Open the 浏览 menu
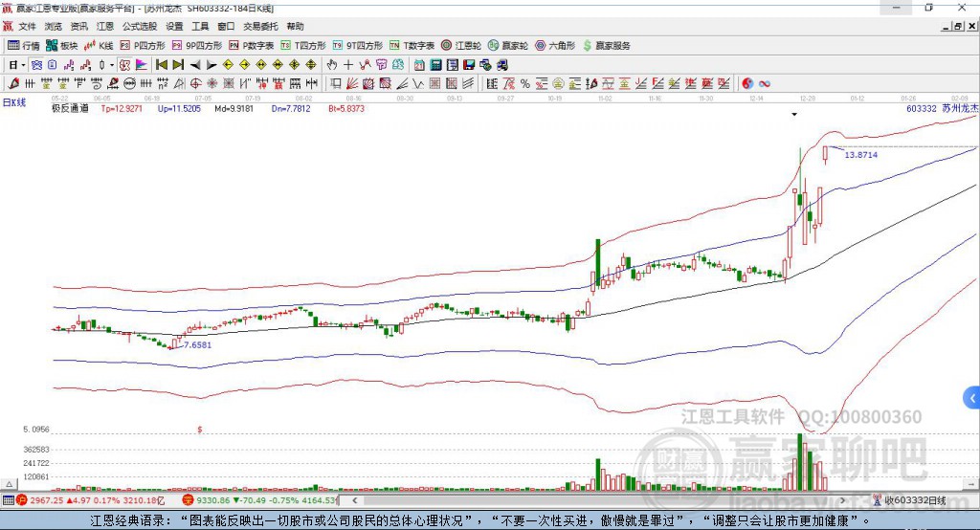The width and height of the screenshot is (980, 530). point(54,26)
